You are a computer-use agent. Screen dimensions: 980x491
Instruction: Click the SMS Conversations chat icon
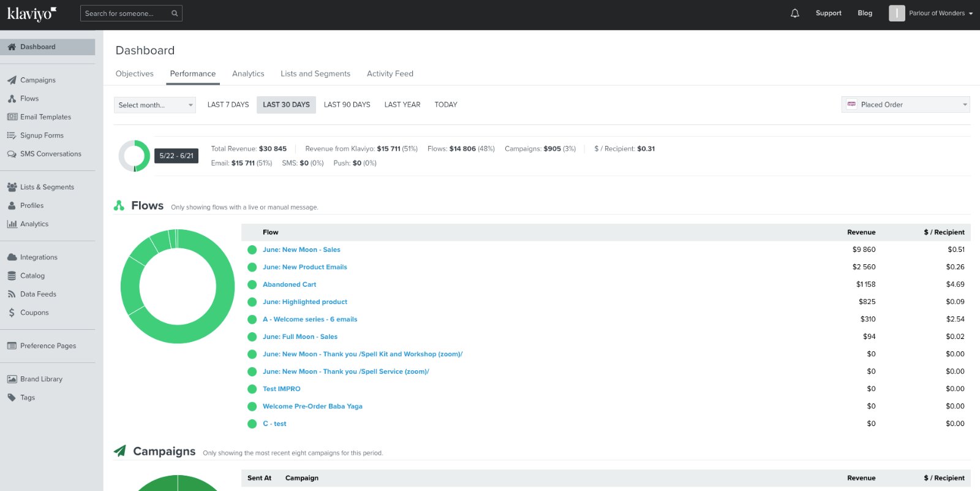[x=12, y=154]
